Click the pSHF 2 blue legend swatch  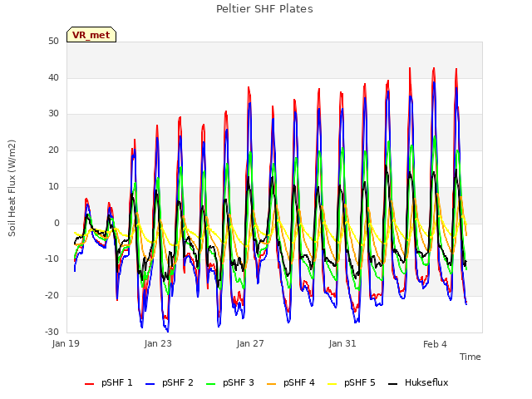pyautogui.click(x=150, y=384)
